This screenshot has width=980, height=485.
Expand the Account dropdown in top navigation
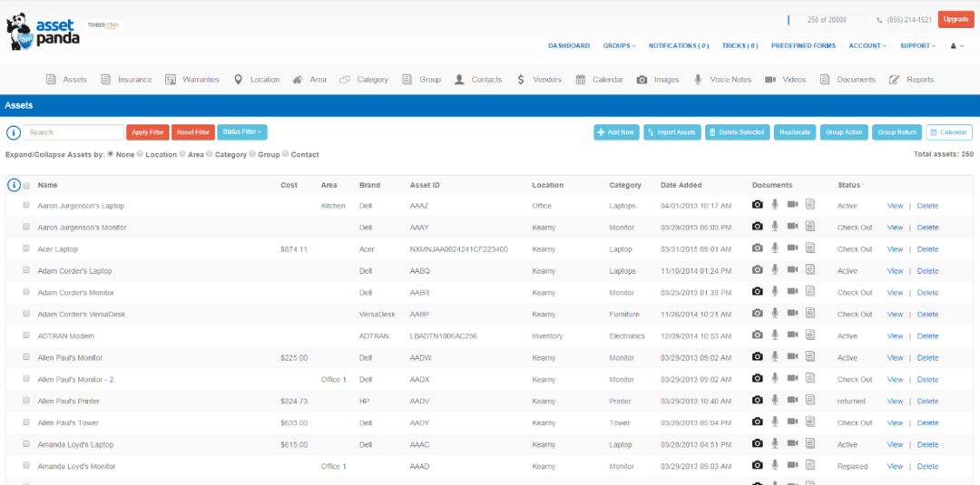pos(868,46)
